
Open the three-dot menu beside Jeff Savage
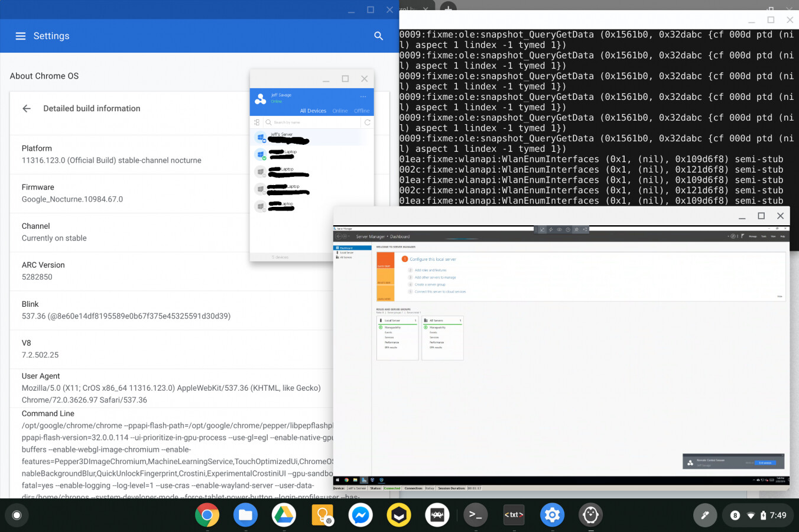[x=363, y=96]
